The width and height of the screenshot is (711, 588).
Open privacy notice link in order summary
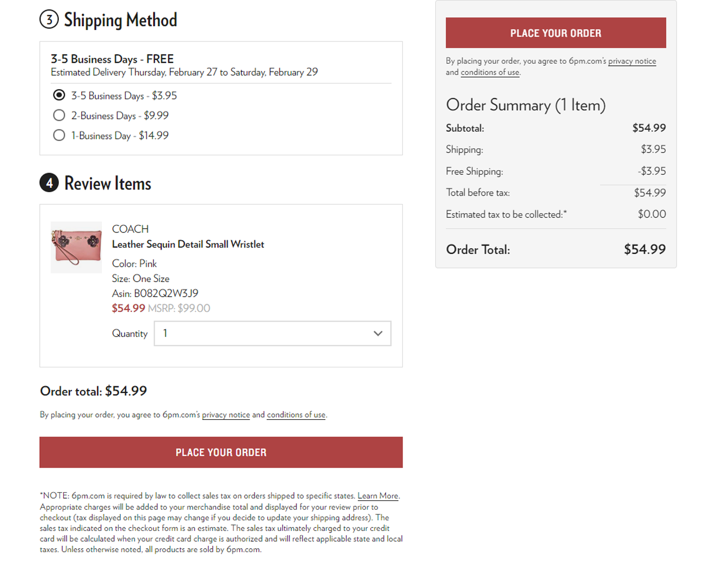632,61
